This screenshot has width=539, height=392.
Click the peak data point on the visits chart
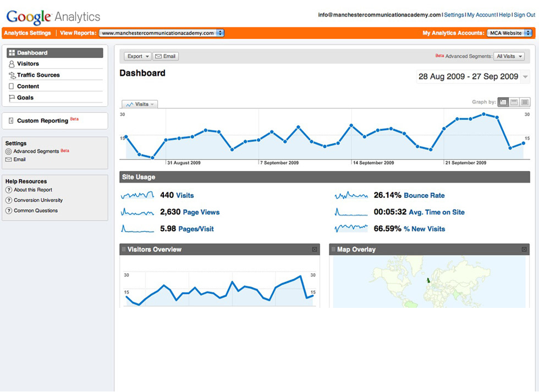[x=483, y=114]
